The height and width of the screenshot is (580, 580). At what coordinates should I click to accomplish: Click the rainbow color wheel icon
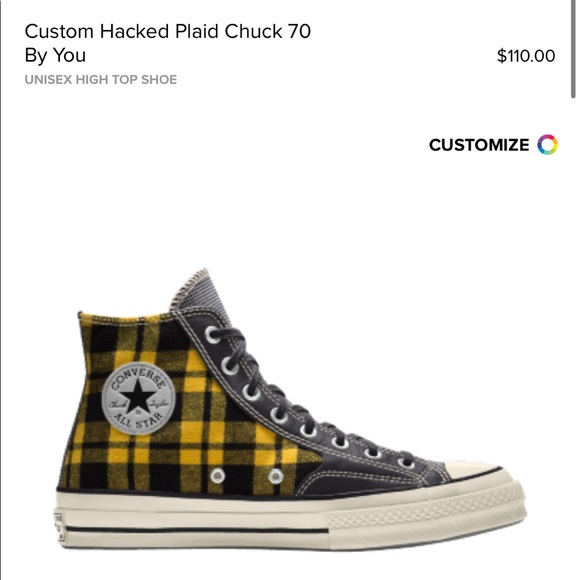(547, 144)
